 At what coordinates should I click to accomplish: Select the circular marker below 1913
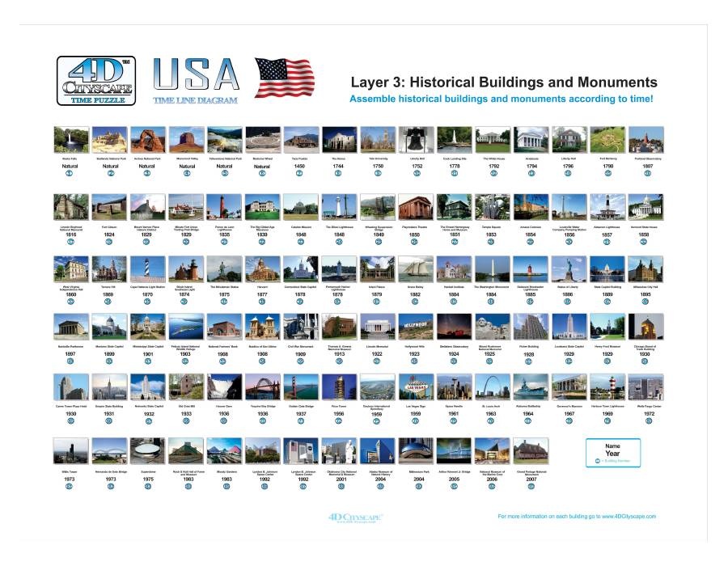coord(339,361)
